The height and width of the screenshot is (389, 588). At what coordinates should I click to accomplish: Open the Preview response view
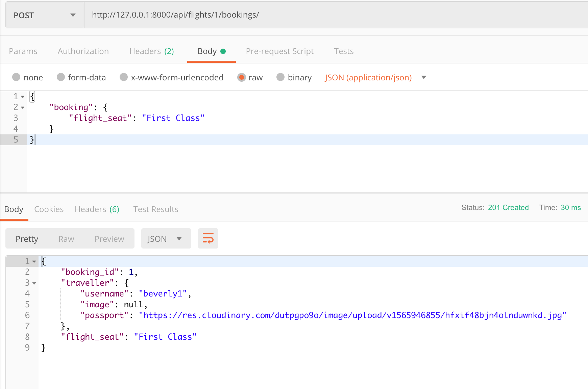tap(109, 238)
